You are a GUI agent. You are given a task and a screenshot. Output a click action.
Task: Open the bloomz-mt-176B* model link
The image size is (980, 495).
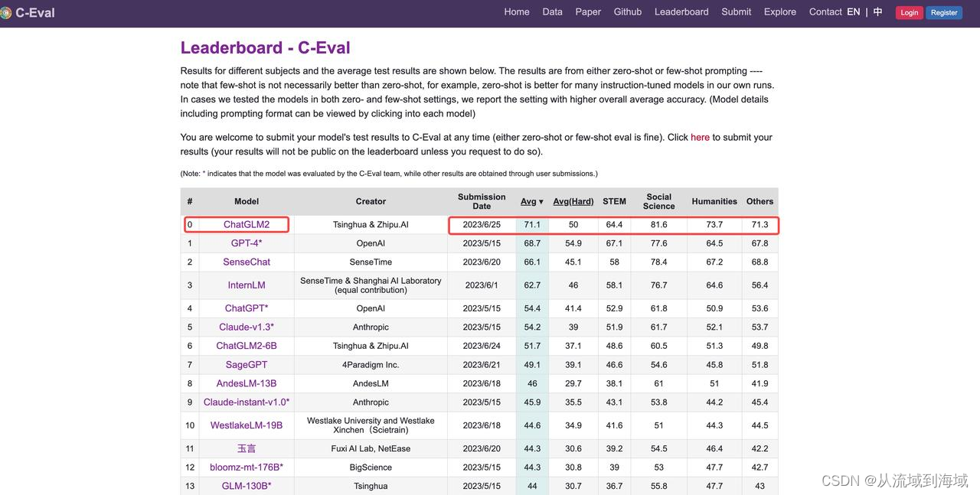(247, 467)
